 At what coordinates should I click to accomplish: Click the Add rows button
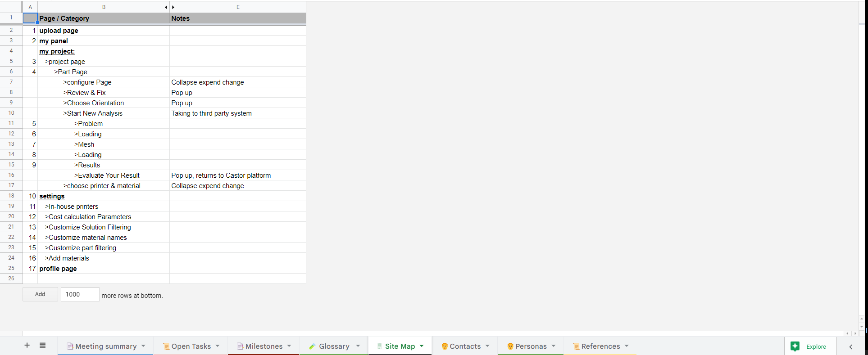[40, 294]
